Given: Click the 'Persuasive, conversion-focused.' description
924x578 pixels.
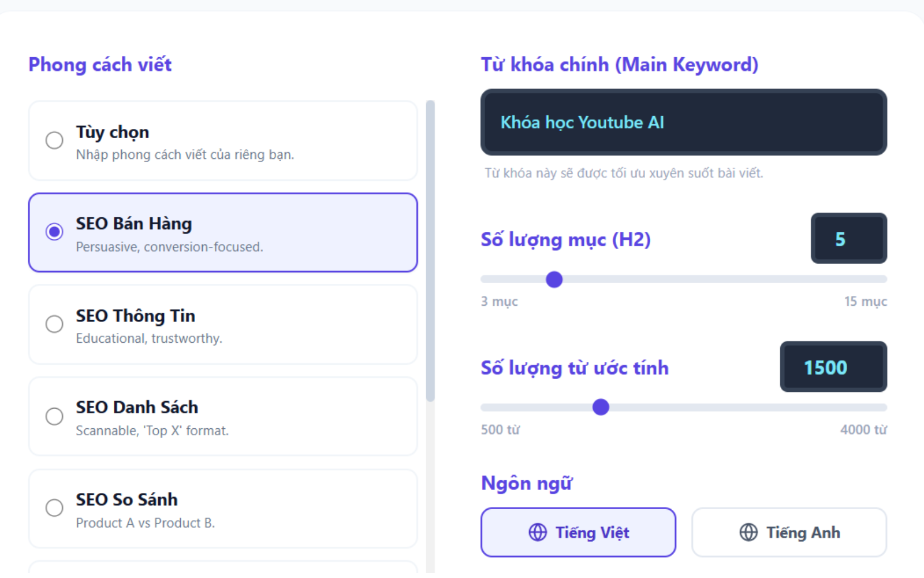Looking at the screenshot, I should coord(169,247).
